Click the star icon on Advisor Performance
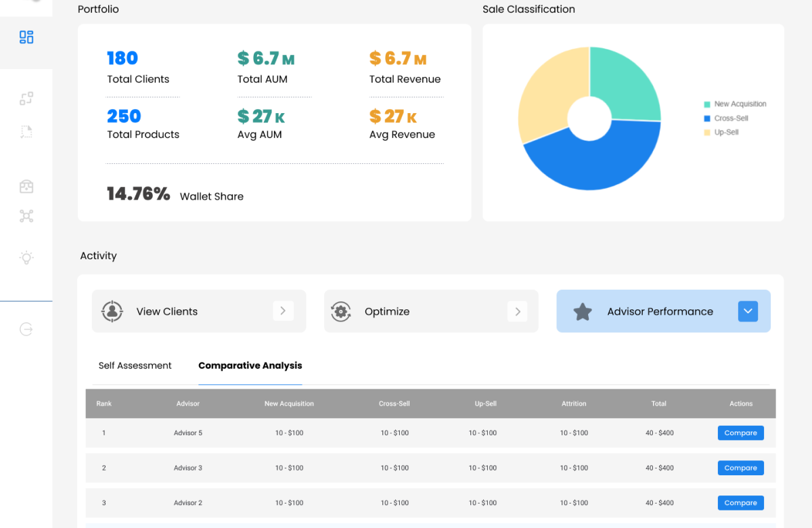This screenshot has height=528, width=812. 583,311
